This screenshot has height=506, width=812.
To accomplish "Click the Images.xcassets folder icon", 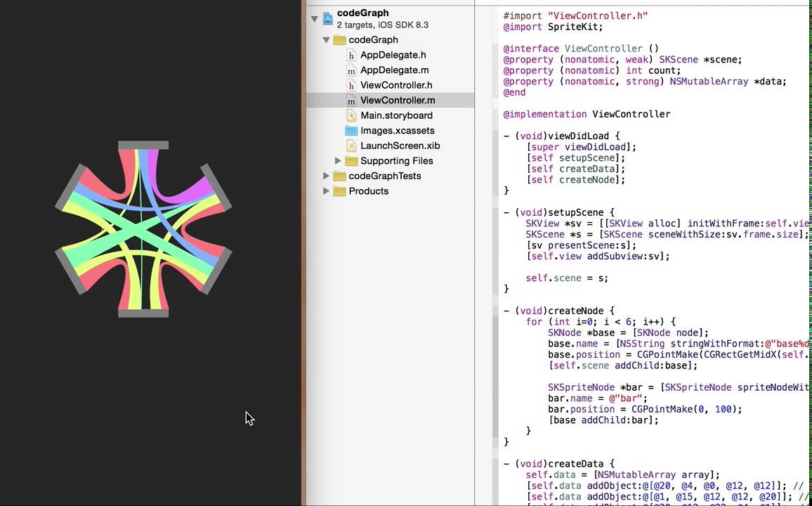I will point(352,131).
